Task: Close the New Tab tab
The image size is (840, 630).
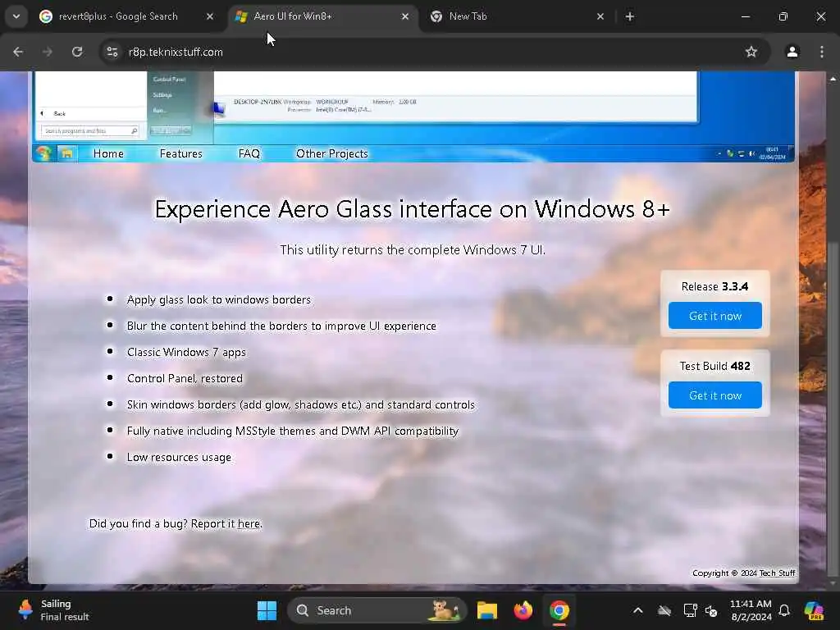Action: pyautogui.click(x=600, y=16)
